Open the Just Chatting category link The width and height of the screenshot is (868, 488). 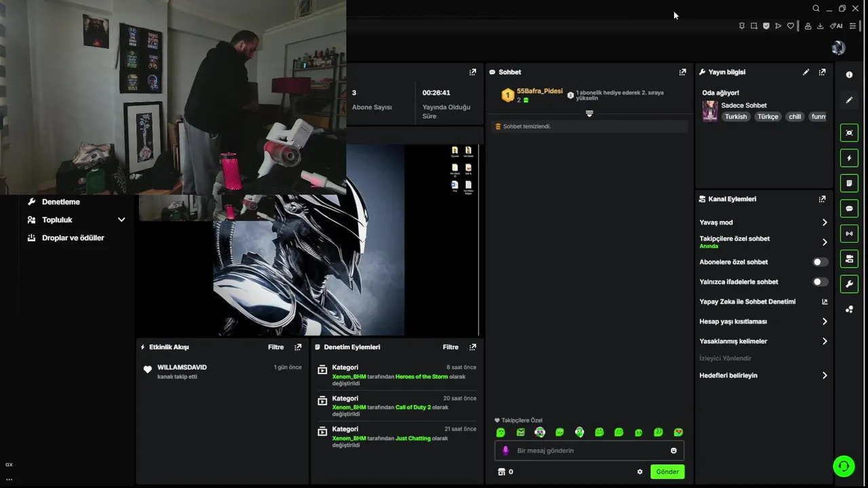pos(413,439)
